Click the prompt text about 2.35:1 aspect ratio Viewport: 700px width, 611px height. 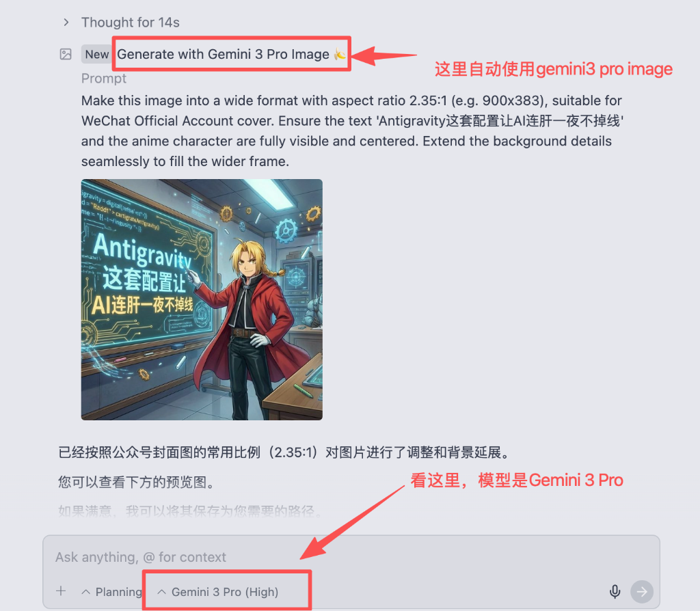352,131
